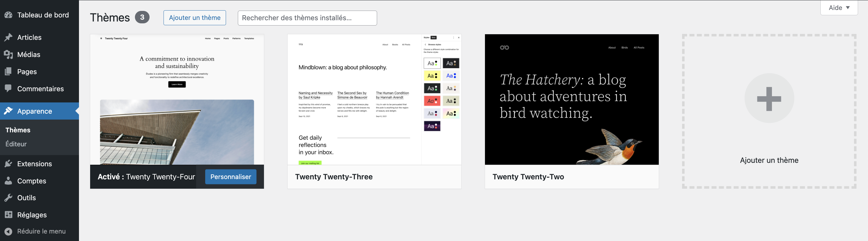The height and width of the screenshot is (241, 868).
Task: Click Personnaliser on Twenty Twenty-Four
Action: (x=231, y=177)
